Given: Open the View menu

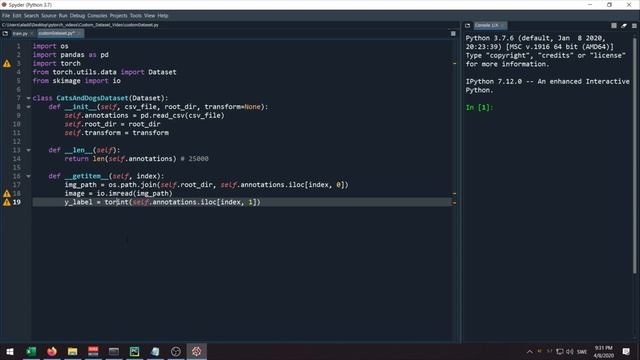Looking at the screenshot, I should click(149, 16).
